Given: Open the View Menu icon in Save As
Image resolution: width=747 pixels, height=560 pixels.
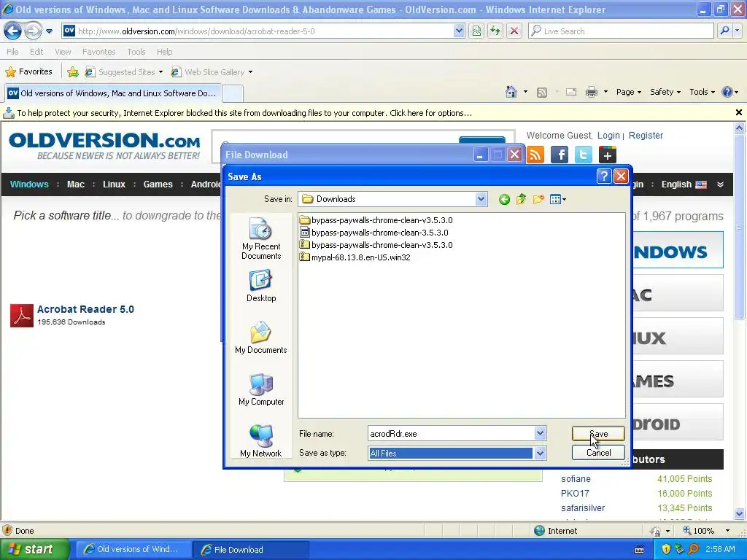Looking at the screenshot, I should 557,199.
